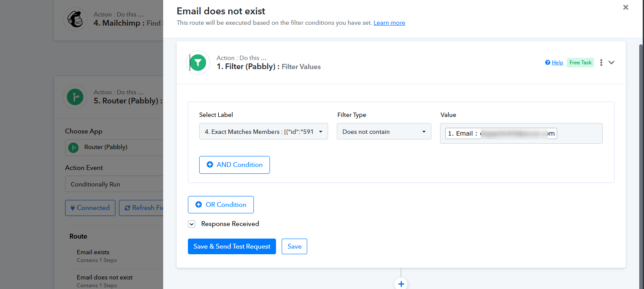The width and height of the screenshot is (644, 289).
Task: Open the Choose App Router (Pabbly) dropdown
Action: (x=114, y=147)
